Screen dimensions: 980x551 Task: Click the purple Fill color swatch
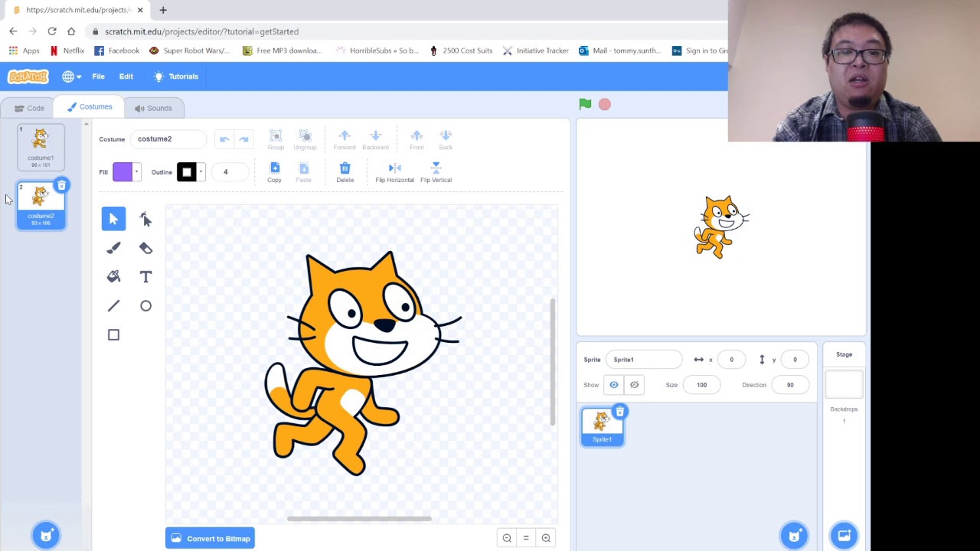(x=122, y=172)
